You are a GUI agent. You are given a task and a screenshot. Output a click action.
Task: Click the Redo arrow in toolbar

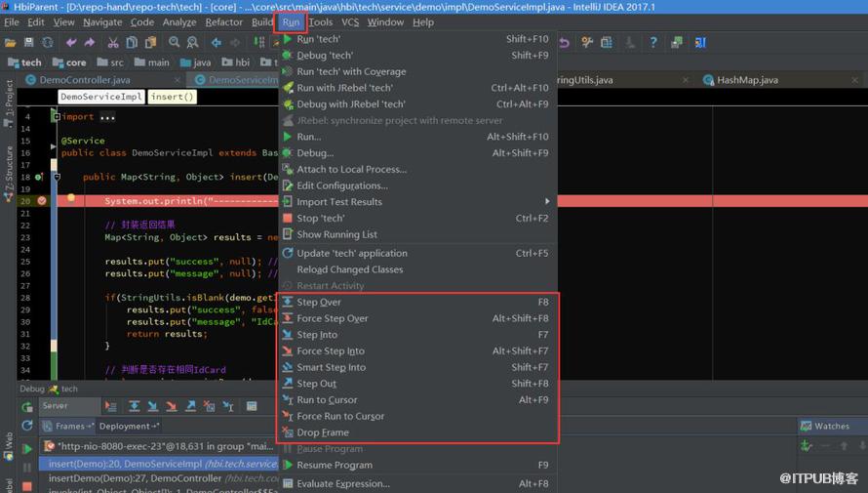tap(90, 43)
